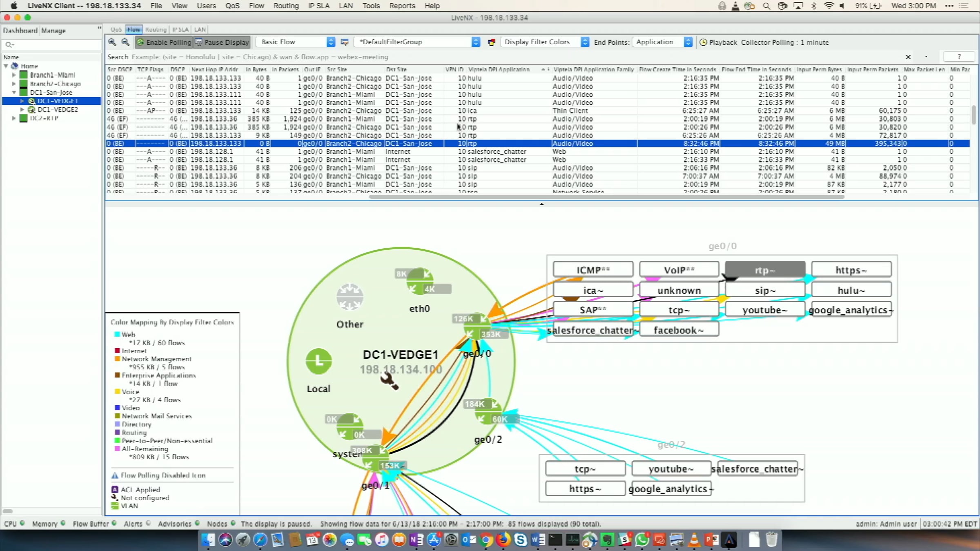Screen dimensions: 980x551
Task: Open the Reports menu
Action: 402,6
